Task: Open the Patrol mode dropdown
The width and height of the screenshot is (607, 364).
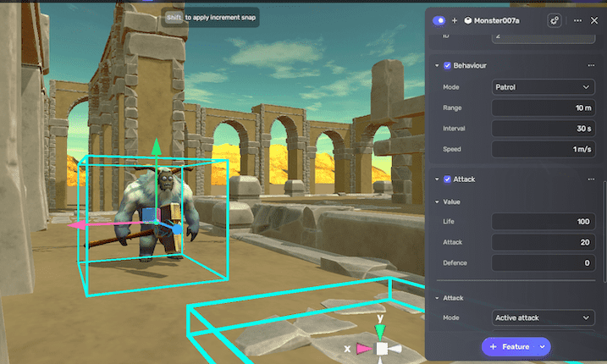Action: point(543,86)
